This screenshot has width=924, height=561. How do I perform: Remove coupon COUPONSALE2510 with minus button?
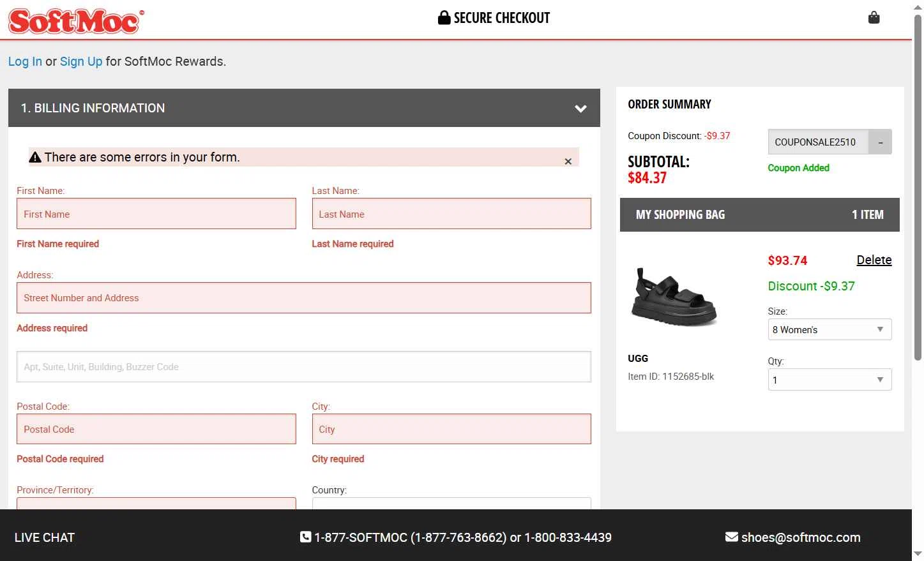tap(880, 142)
